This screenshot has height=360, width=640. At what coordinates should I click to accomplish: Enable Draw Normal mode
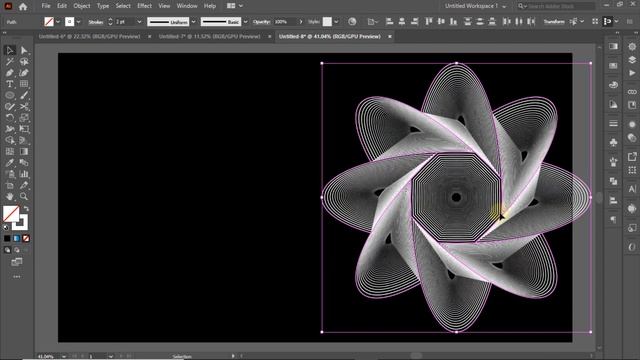[x=7, y=250]
